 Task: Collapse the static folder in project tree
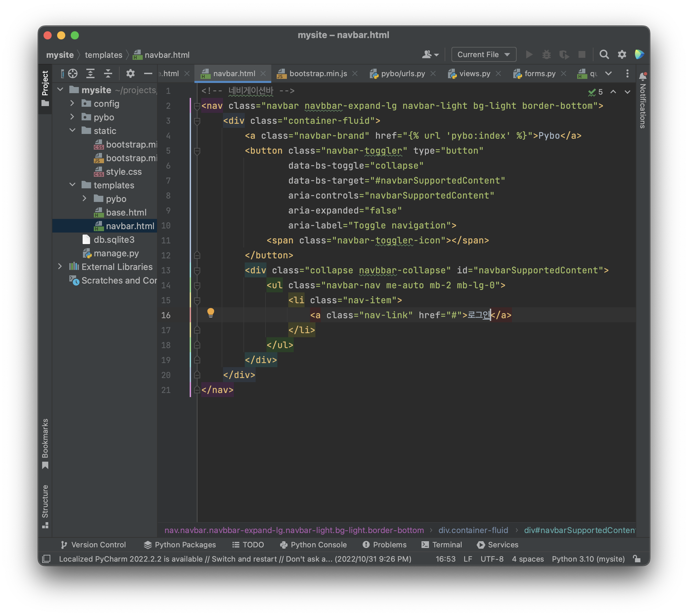click(x=72, y=131)
